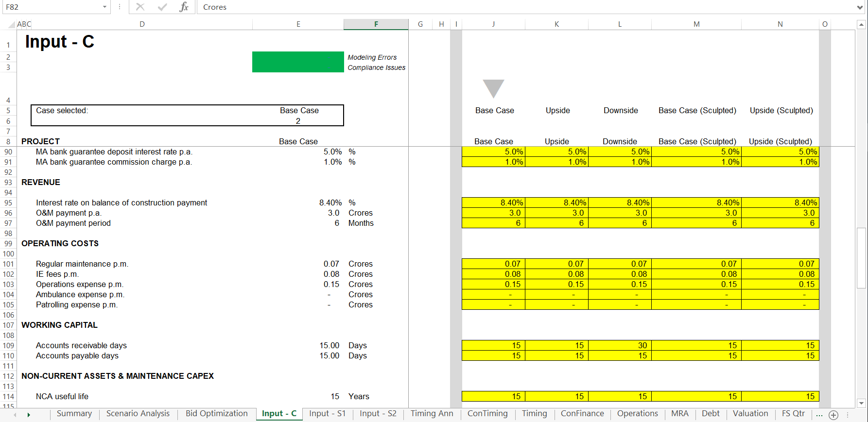
Task: Click NCA useful life label
Action: 62,396
